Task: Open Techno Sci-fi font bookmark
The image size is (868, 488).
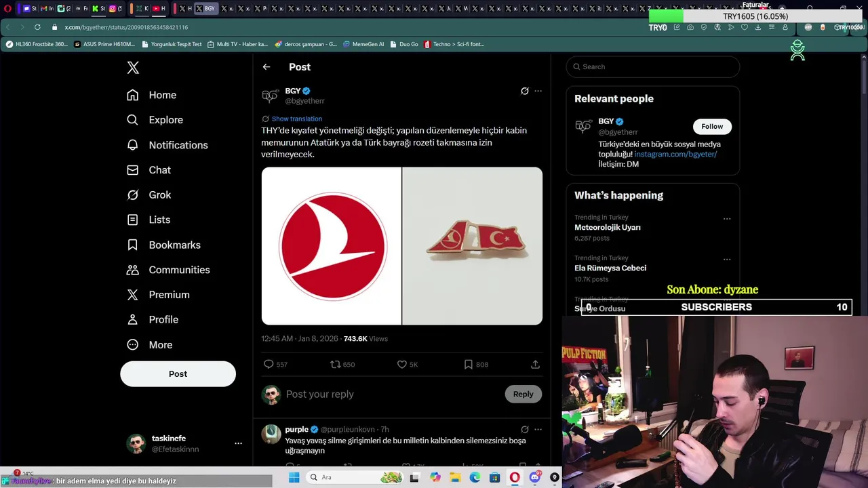Action: pyautogui.click(x=454, y=44)
